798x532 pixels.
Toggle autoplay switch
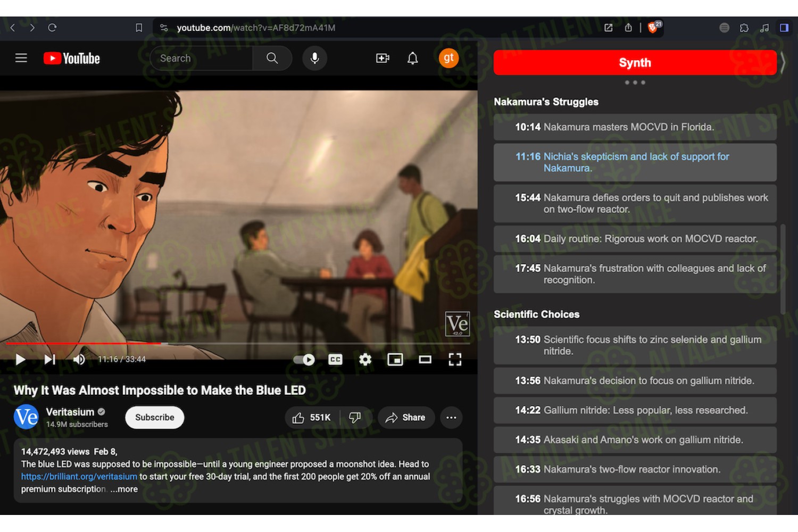[304, 360]
